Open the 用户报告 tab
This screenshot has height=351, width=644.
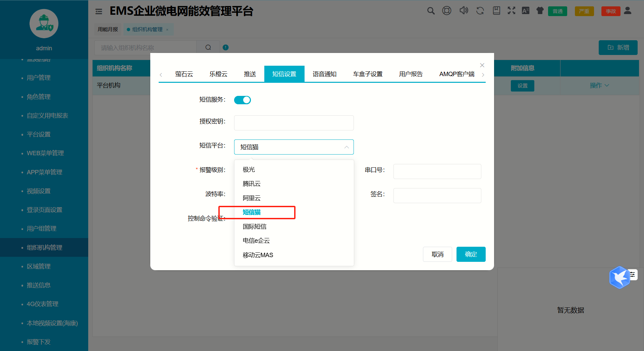pyautogui.click(x=411, y=74)
